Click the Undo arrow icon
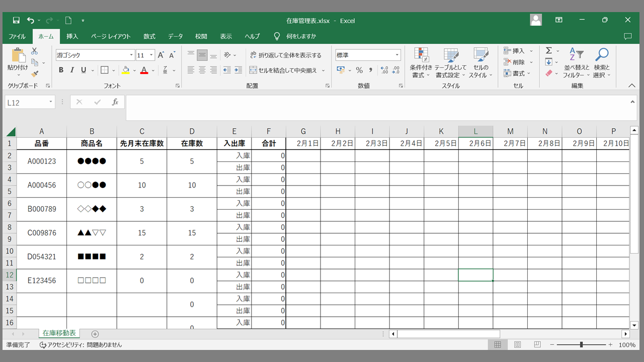644x362 pixels. 31,21
